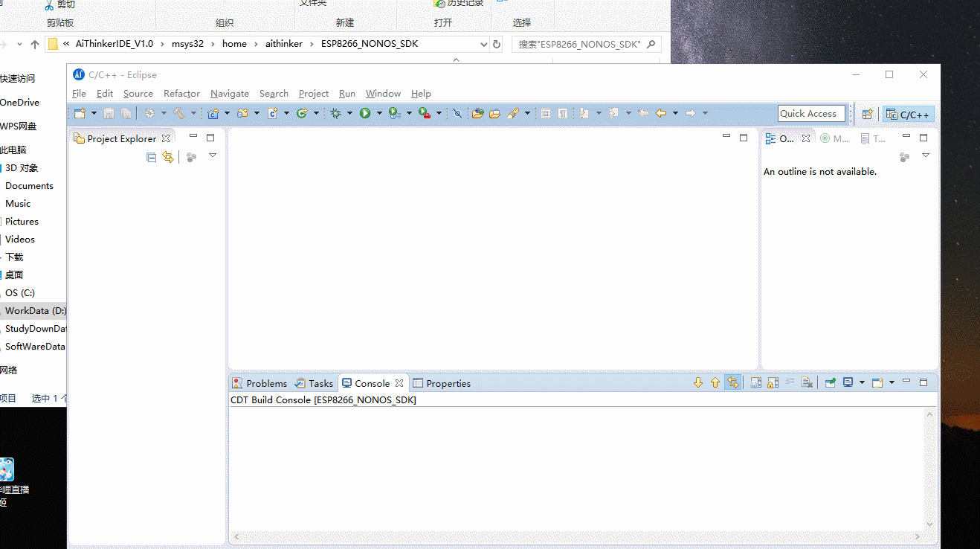Open the New wizard dropdown arrow

tap(94, 113)
